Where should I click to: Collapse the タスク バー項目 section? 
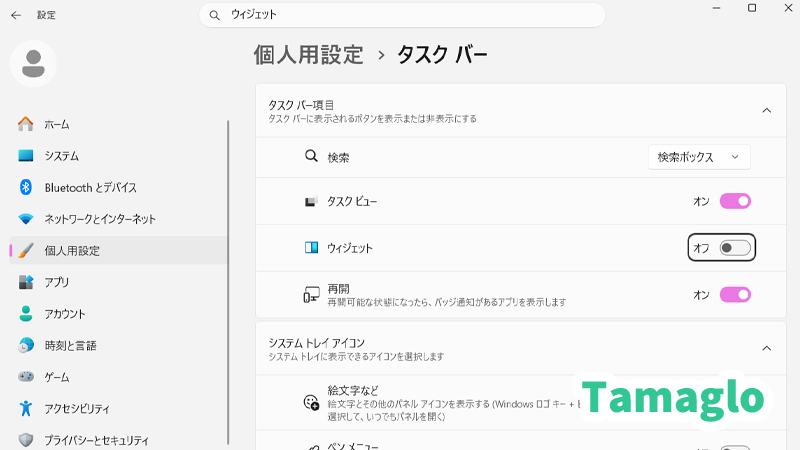[766, 110]
